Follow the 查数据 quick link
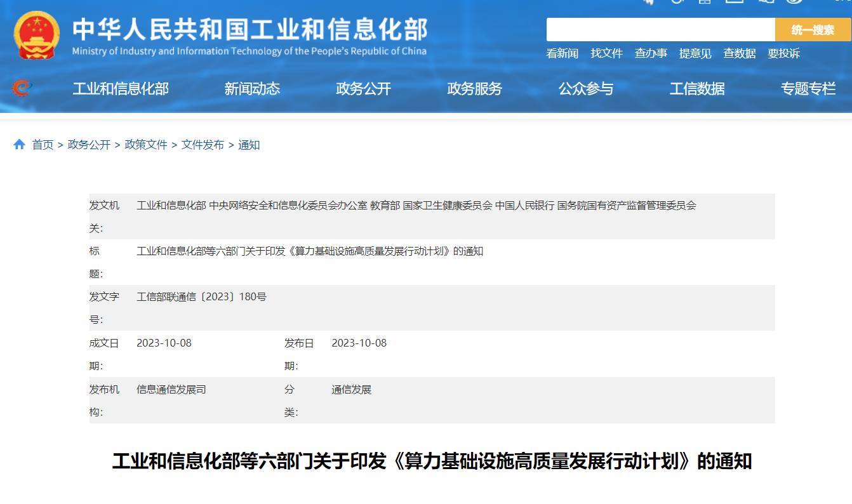 coord(740,54)
